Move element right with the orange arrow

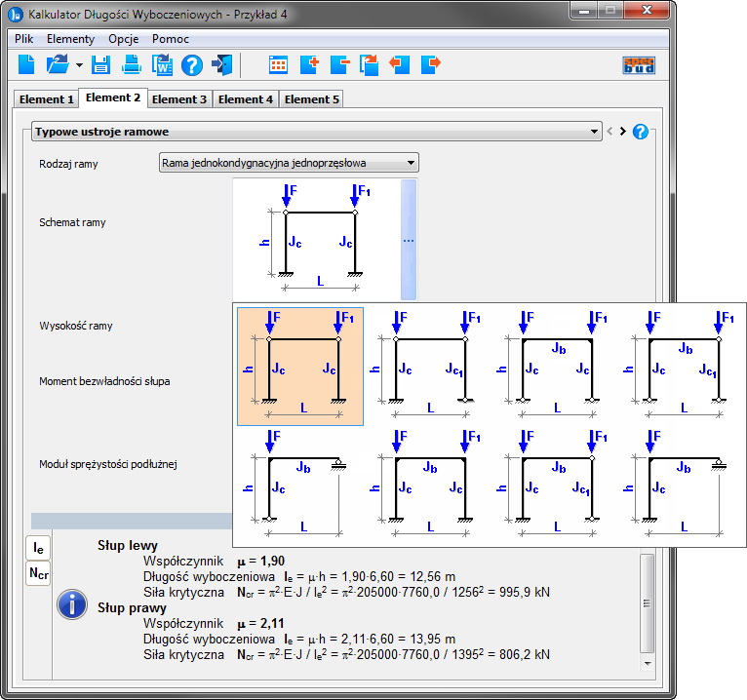(x=431, y=64)
